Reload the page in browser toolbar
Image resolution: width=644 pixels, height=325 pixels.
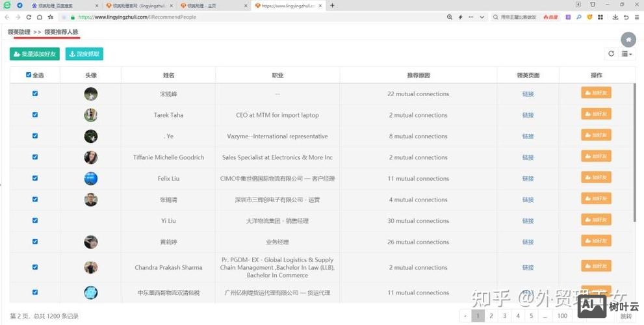click(x=29, y=18)
